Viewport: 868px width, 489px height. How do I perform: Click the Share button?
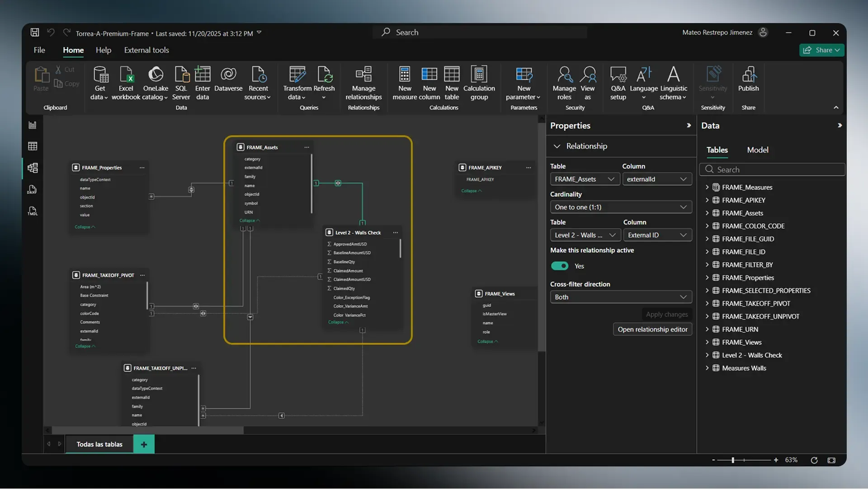821,50
